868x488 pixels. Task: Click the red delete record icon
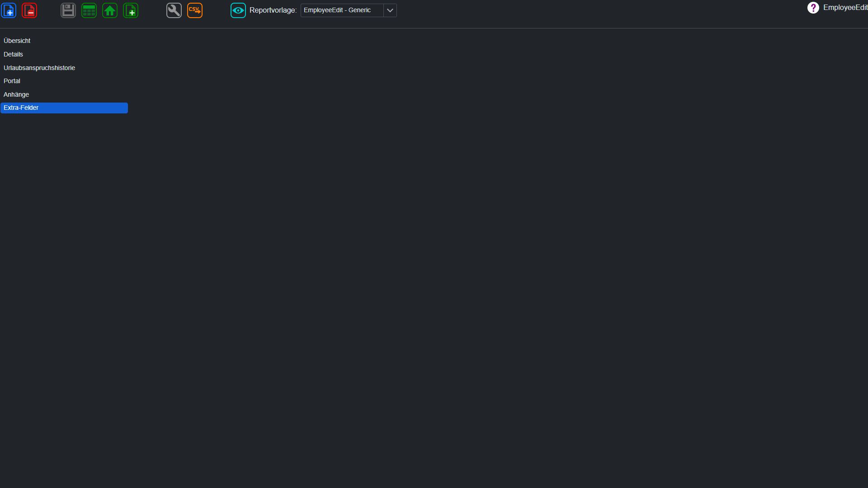[29, 10]
